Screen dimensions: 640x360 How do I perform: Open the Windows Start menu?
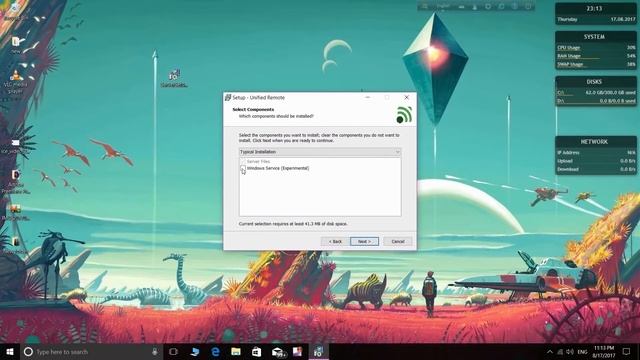10,351
